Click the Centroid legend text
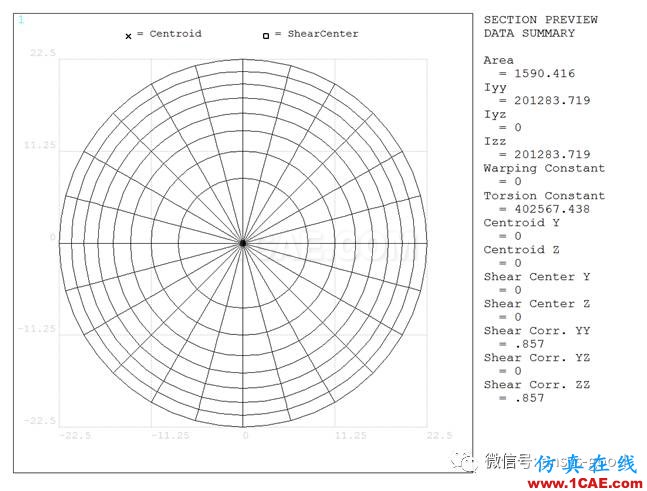This screenshot has width=647, height=491. pyautogui.click(x=175, y=34)
